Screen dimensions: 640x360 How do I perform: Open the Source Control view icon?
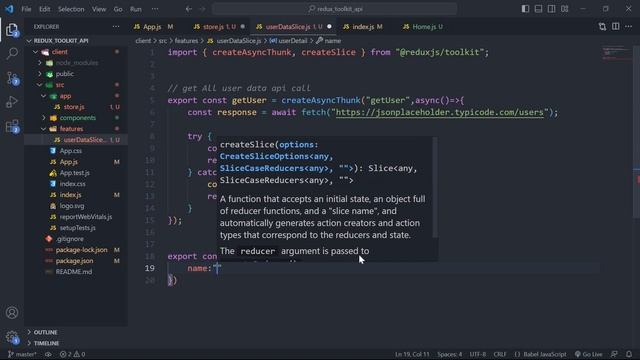click(12, 78)
